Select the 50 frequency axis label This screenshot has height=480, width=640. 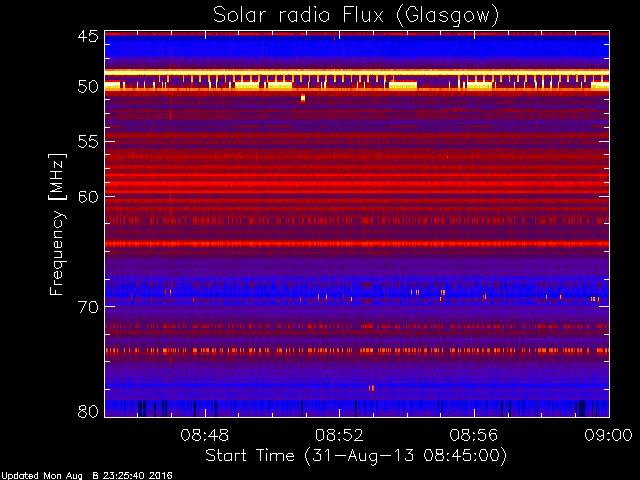point(88,87)
